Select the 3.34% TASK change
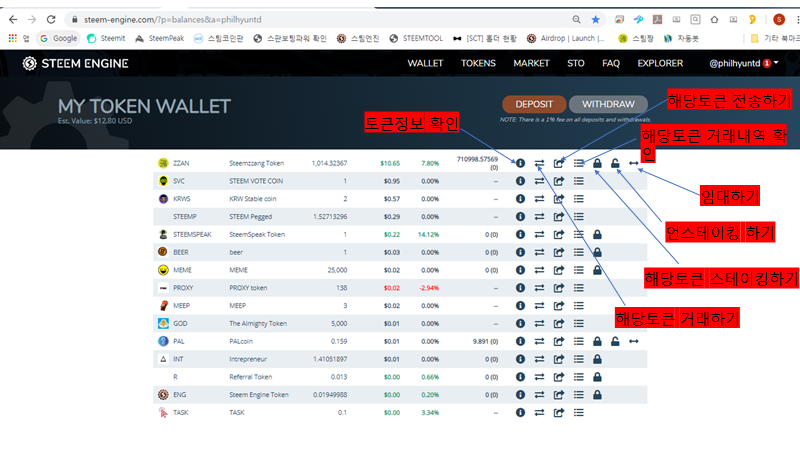 click(x=430, y=412)
